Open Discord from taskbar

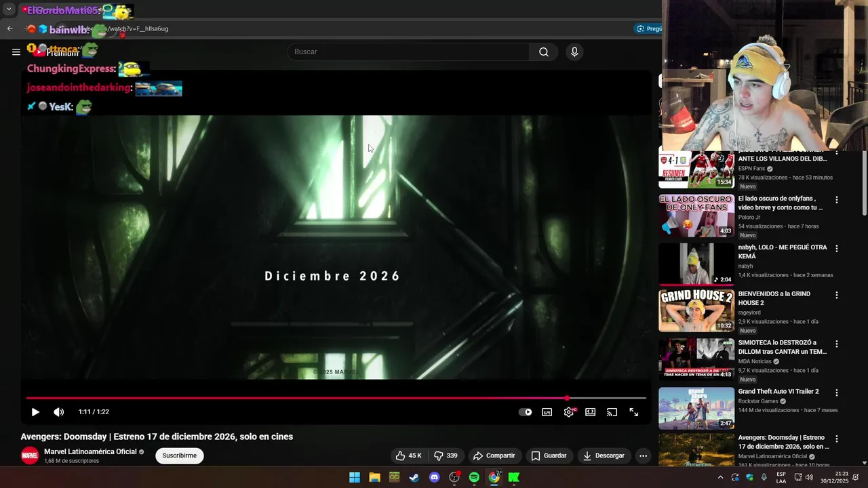[435, 477]
